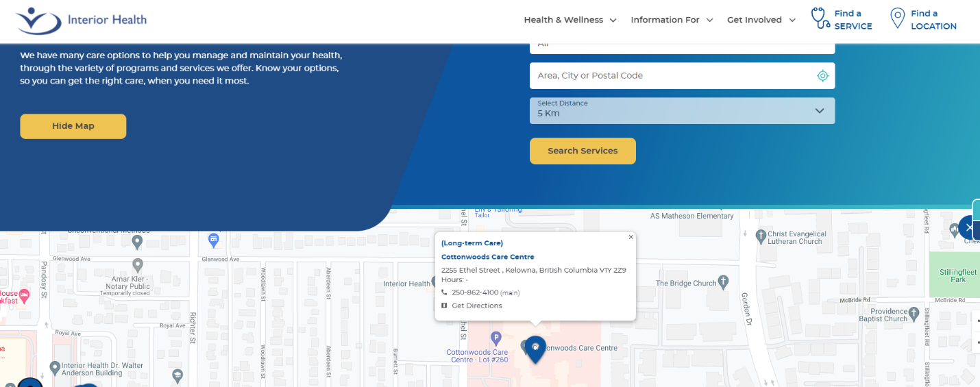Open the Select Distance 5 Km dropdown

tap(682, 110)
